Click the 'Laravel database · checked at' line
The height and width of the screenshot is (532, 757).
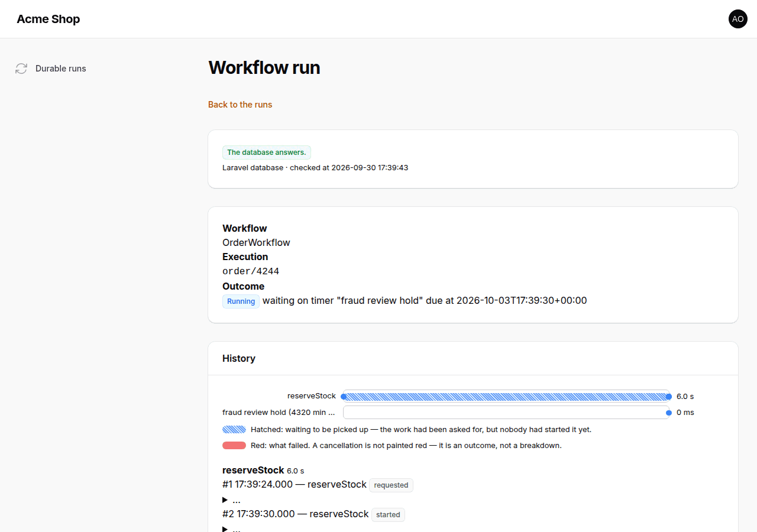[315, 168]
